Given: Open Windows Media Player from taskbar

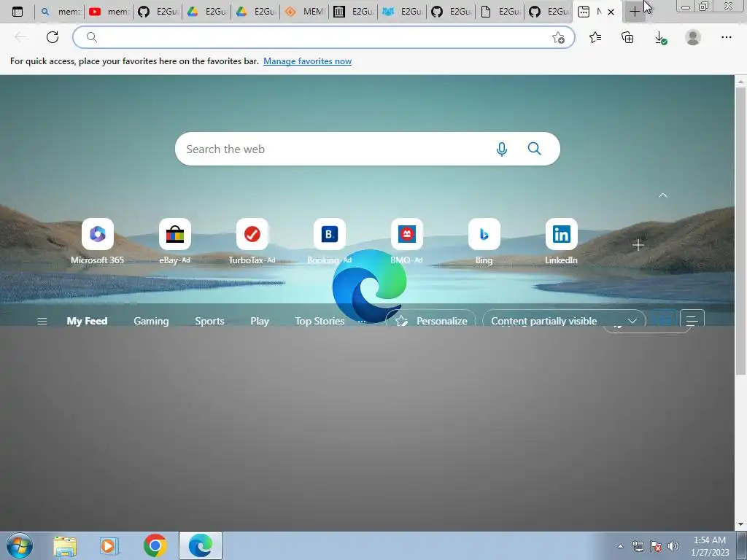Looking at the screenshot, I should click(x=109, y=545).
